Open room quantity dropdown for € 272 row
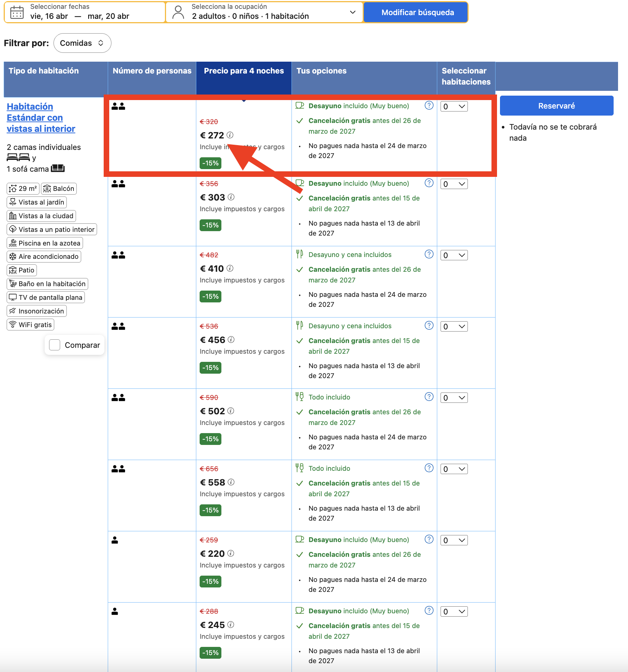 (454, 107)
